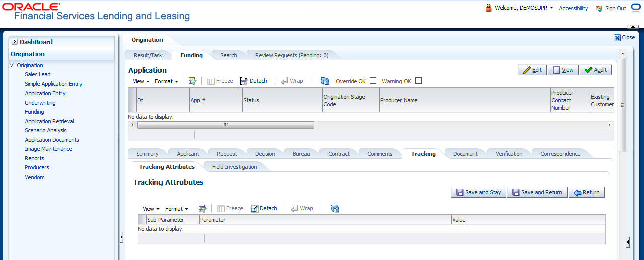644x260 pixels.
Task: Click the Detach icon in Application toolbar
Action: (x=245, y=81)
